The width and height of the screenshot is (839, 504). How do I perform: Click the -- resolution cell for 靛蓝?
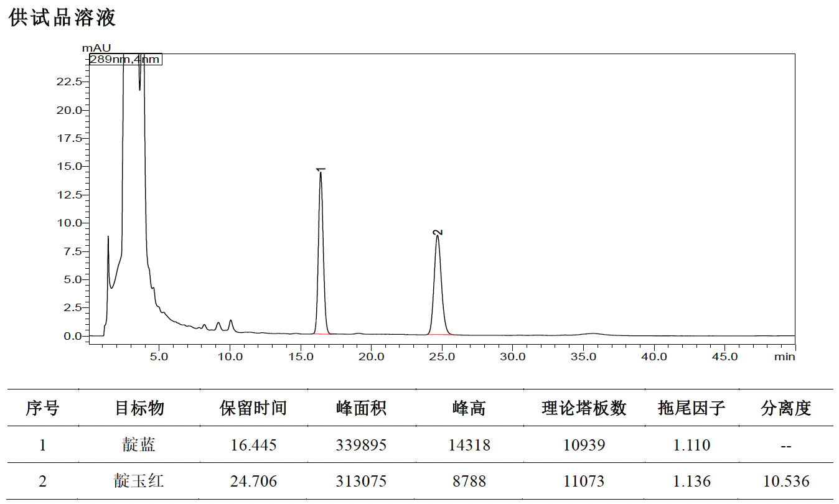point(786,446)
